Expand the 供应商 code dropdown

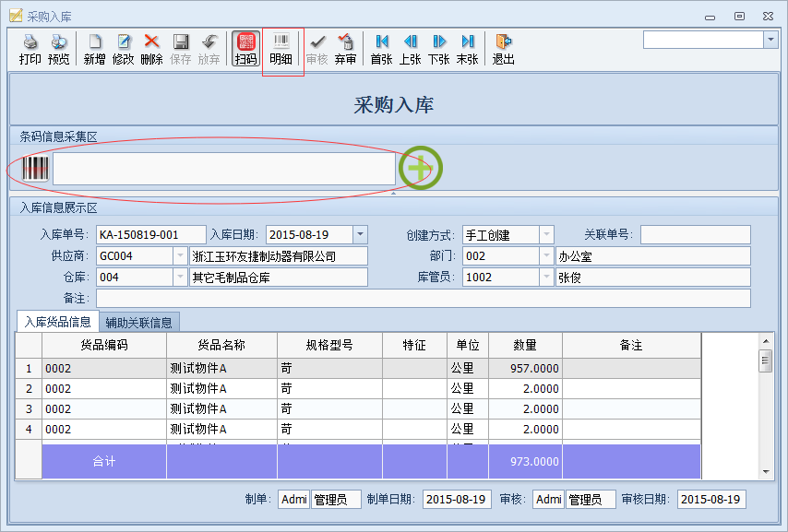tap(181, 255)
